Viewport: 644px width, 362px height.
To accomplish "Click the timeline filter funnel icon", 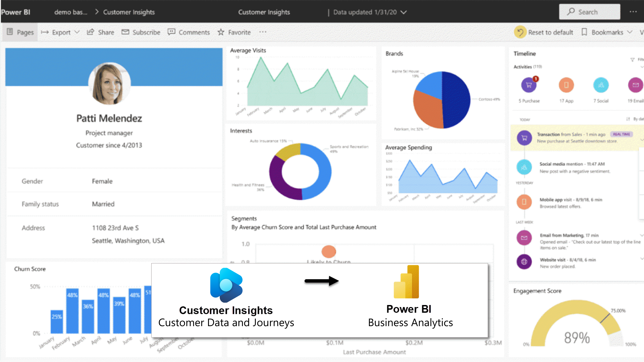I will (x=632, y=60).
